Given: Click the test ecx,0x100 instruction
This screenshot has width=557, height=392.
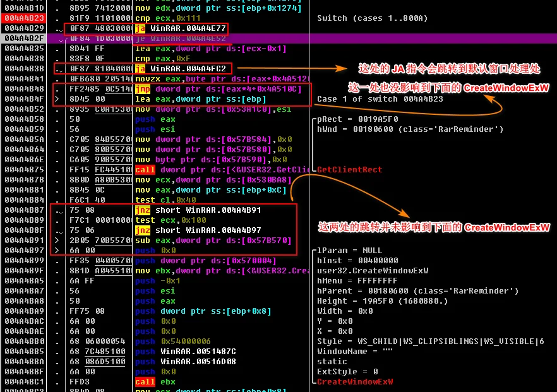Looking at the screenshot, I should [171, 220].
